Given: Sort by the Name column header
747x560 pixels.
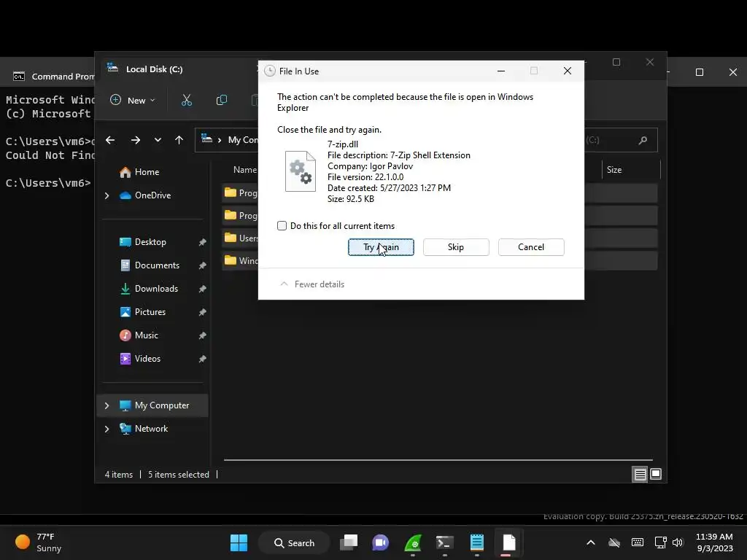Looking at the screenshot, I should tap(244, 169).
